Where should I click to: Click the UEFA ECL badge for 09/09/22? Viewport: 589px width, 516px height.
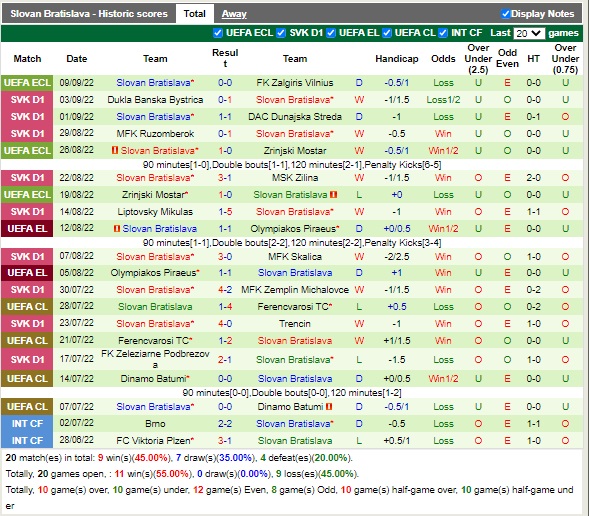27,83
